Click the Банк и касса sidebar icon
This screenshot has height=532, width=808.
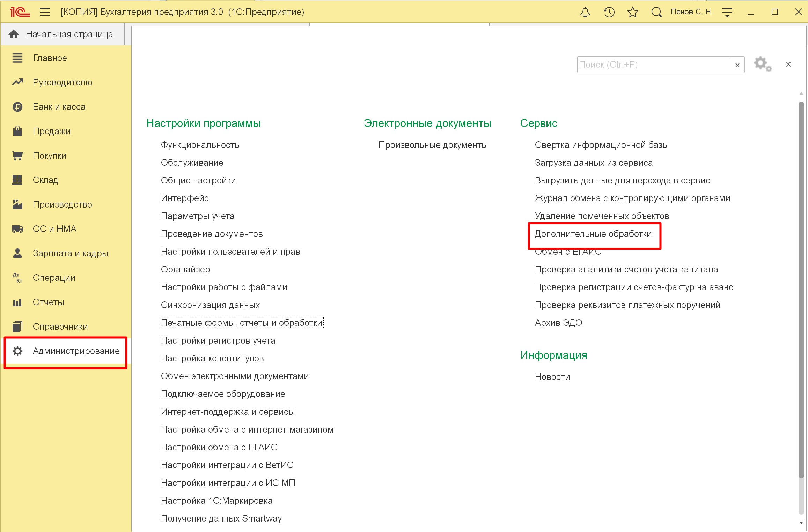click(17, 107)
